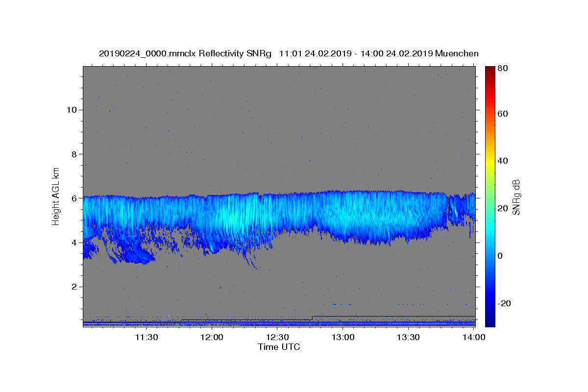The image size is (588, 392).
Task: Click the '11:30' time tick label
Action: (x=146, y=337)
